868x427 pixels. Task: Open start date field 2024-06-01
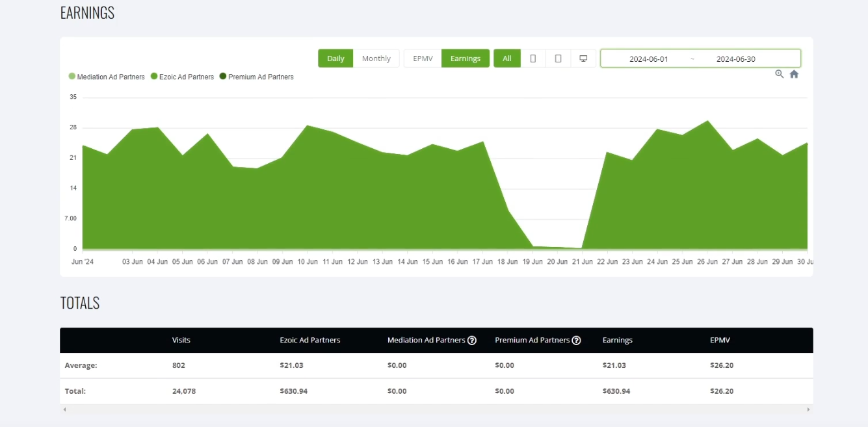pos(648,59)
